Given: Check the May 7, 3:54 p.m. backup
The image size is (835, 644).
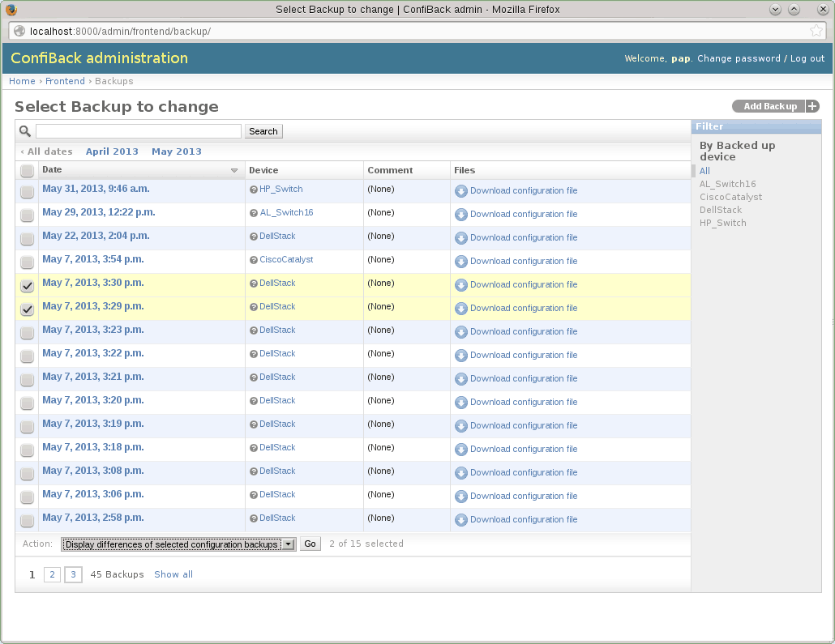Looking at the screenshot, I should tap(27, 262).
